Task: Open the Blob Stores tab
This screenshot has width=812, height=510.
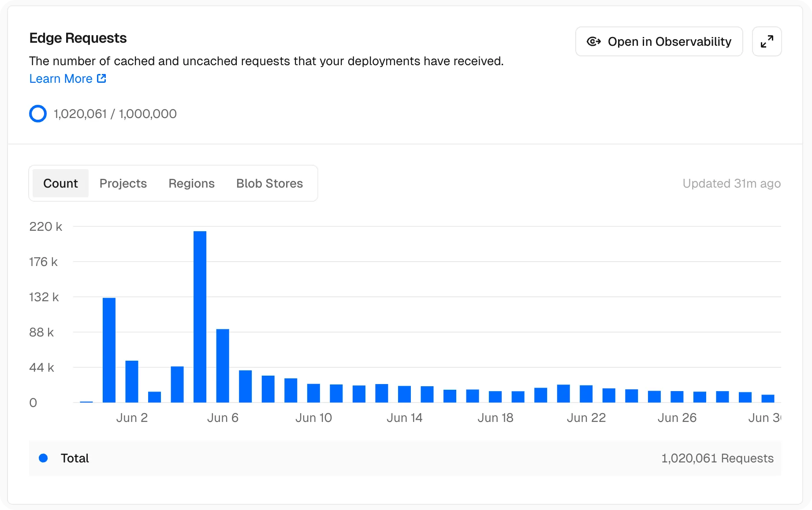Action: 269,183
